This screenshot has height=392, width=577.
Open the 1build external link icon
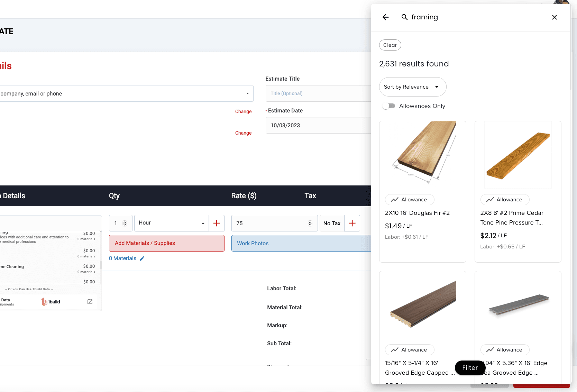90,302
